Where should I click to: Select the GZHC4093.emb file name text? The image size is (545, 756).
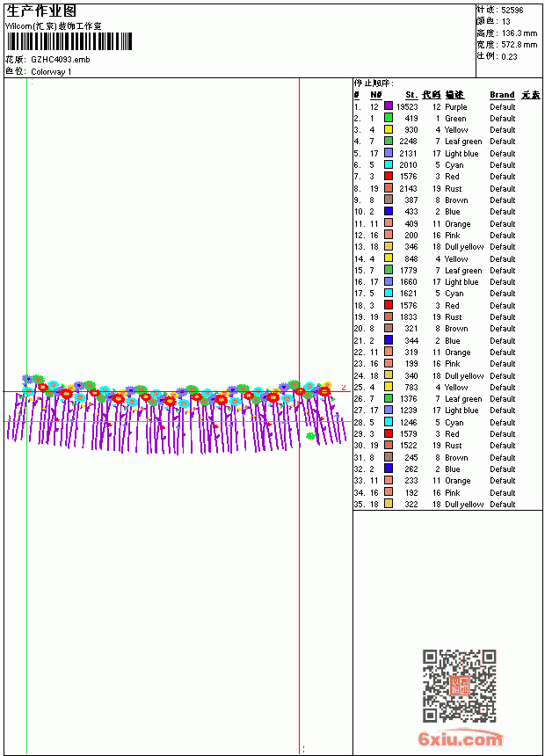click(61, 59)
